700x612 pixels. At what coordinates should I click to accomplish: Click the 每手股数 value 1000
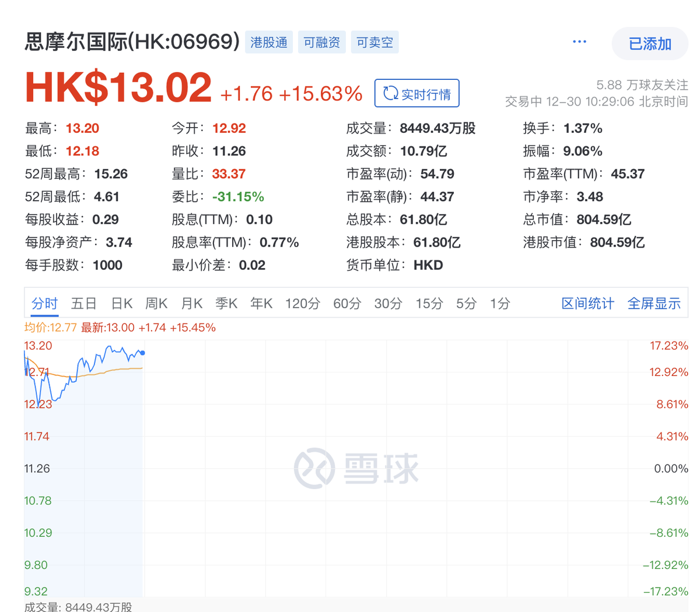pos(107,265)
